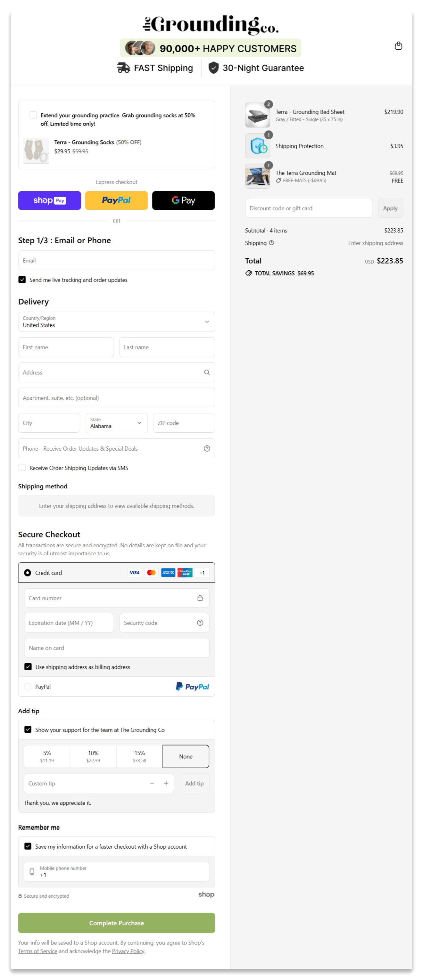Toggle show your support tip checkbox
The image size is (423, 980).
pyautogui.click(x=28, y=729)
